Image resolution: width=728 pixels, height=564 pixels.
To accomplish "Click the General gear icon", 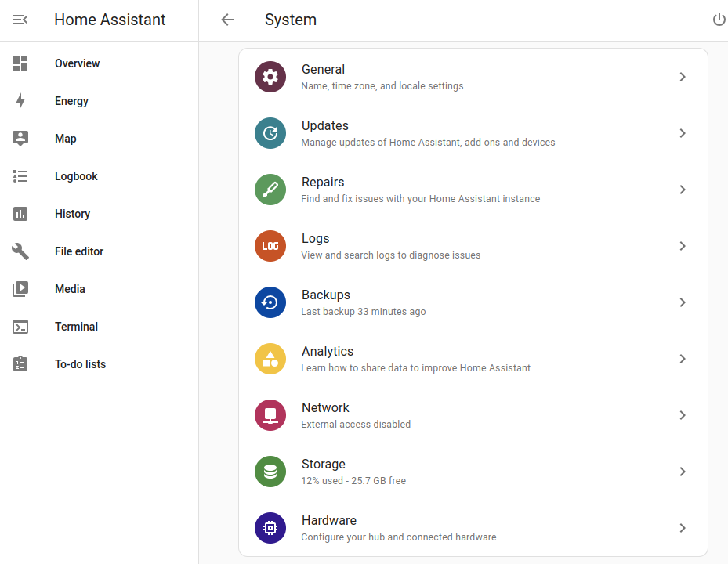I will point(270,77).
